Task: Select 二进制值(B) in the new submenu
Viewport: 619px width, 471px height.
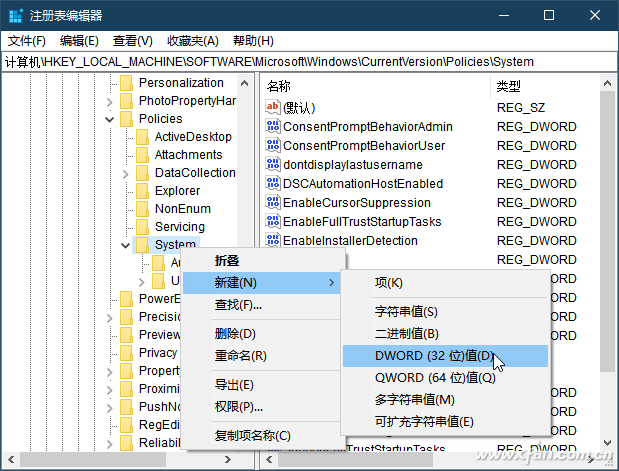Action: click(445, 334)
